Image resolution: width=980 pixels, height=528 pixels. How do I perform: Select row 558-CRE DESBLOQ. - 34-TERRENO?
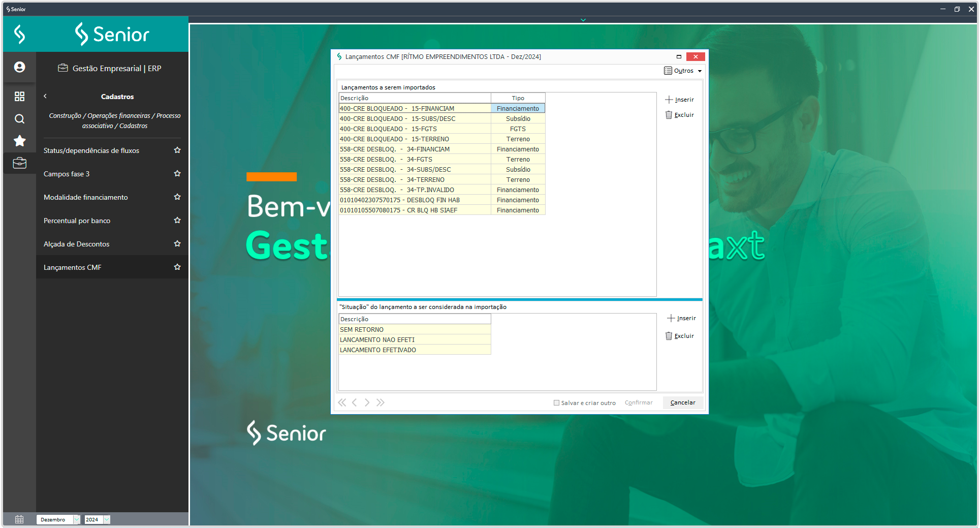(442, 179)
